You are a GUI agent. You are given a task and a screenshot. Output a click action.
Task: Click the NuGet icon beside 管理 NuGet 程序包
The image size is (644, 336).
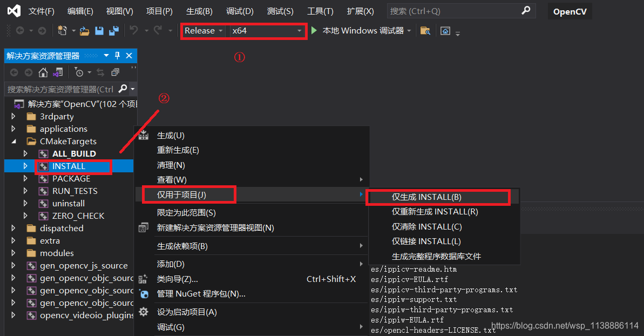[x=144, y=294]
